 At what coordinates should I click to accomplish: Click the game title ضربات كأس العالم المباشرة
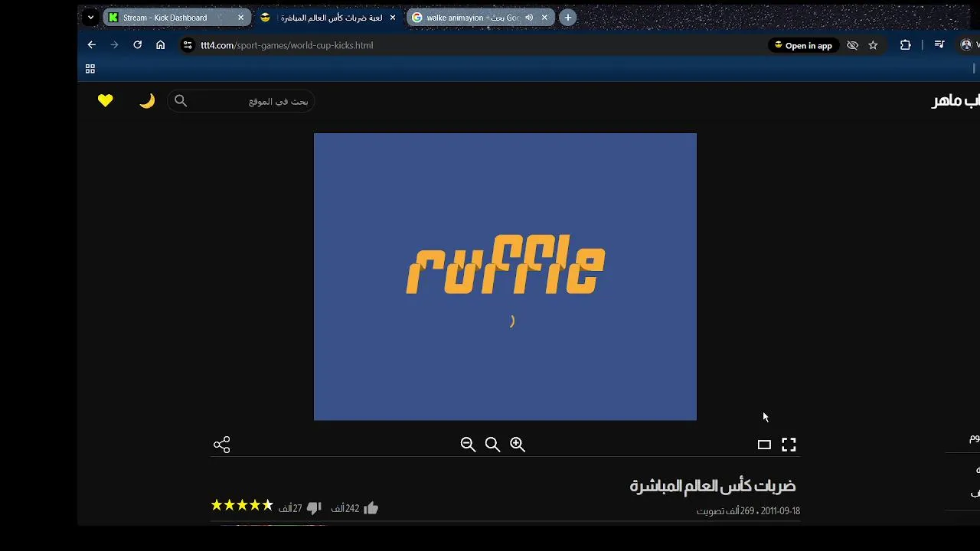tap(713, 485)
